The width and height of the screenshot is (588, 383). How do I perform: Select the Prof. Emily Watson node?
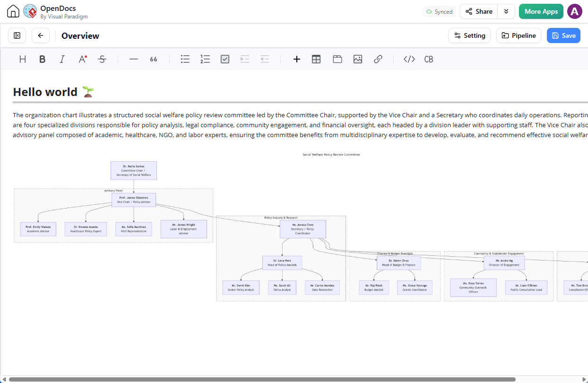click(x=38, y=229)
